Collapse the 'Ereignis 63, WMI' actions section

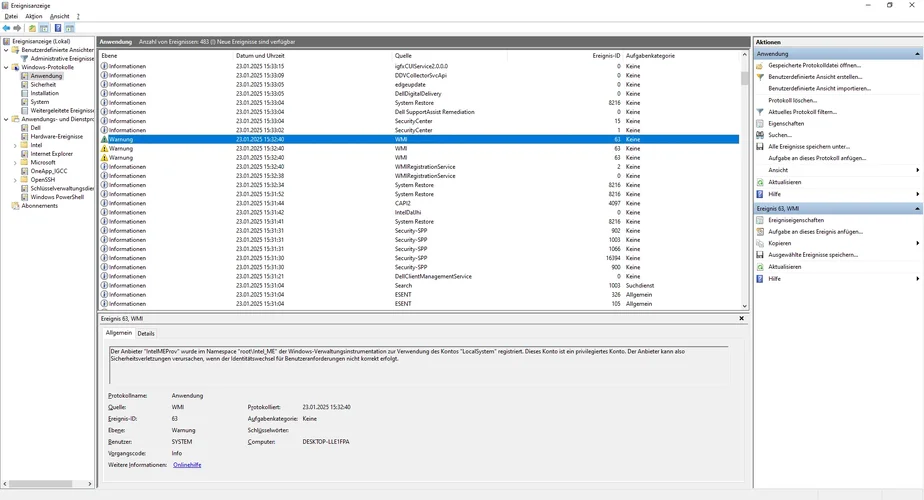(917, 209)
